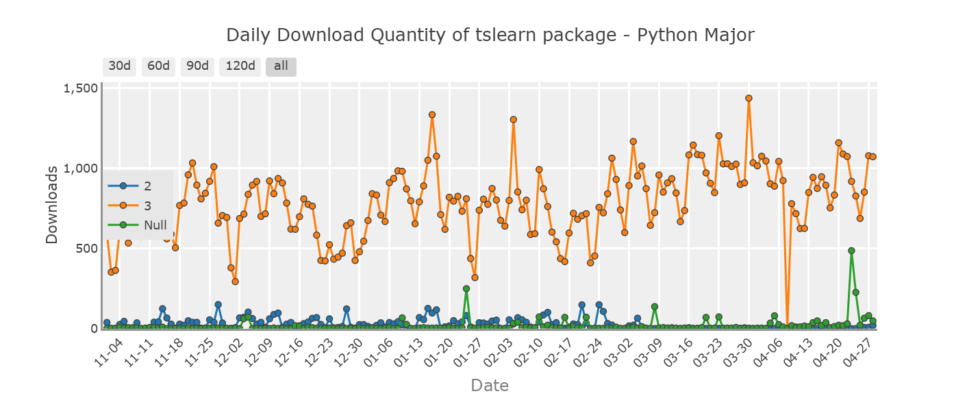Image resolution: width=980 pixels, height=411 pixels.
Task: Select the all time range button
Action: click(281, 66)
